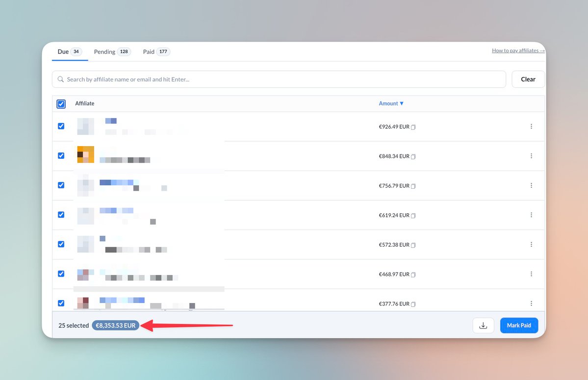This screenshot has height=380, width=588.
Task: Copy the €756.79 EUR amount
Action: pyautogui.click(x=413, y=186)
